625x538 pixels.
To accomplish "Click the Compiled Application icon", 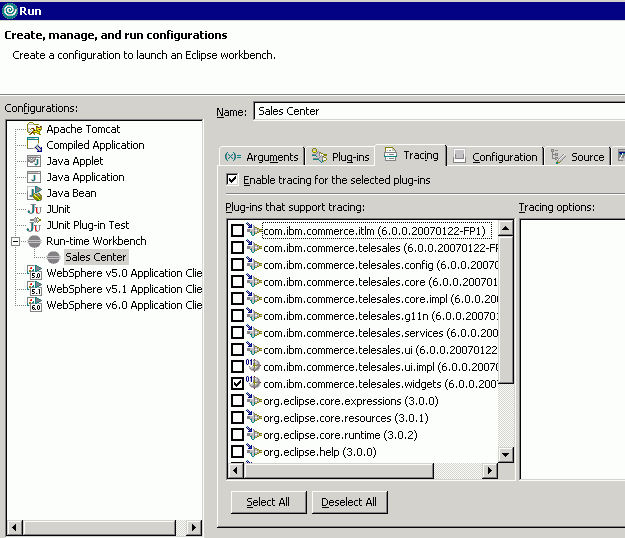I will 34,145.
